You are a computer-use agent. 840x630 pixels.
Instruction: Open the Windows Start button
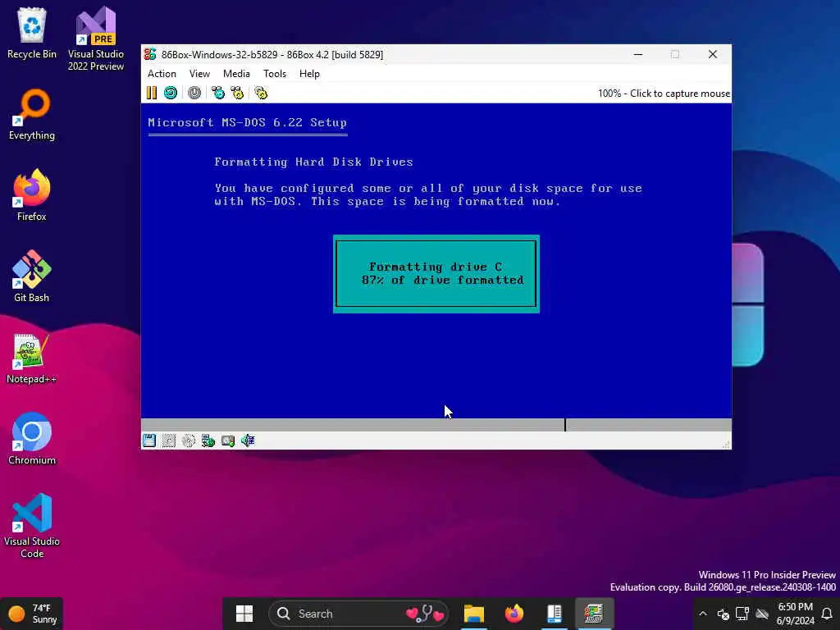(244, 614)
